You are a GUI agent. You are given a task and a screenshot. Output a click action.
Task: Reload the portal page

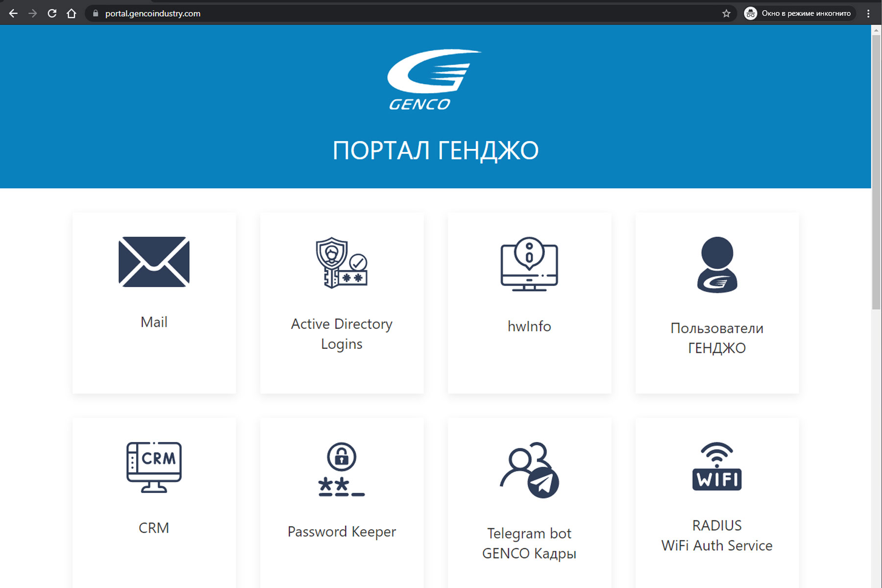pos(52,13)
